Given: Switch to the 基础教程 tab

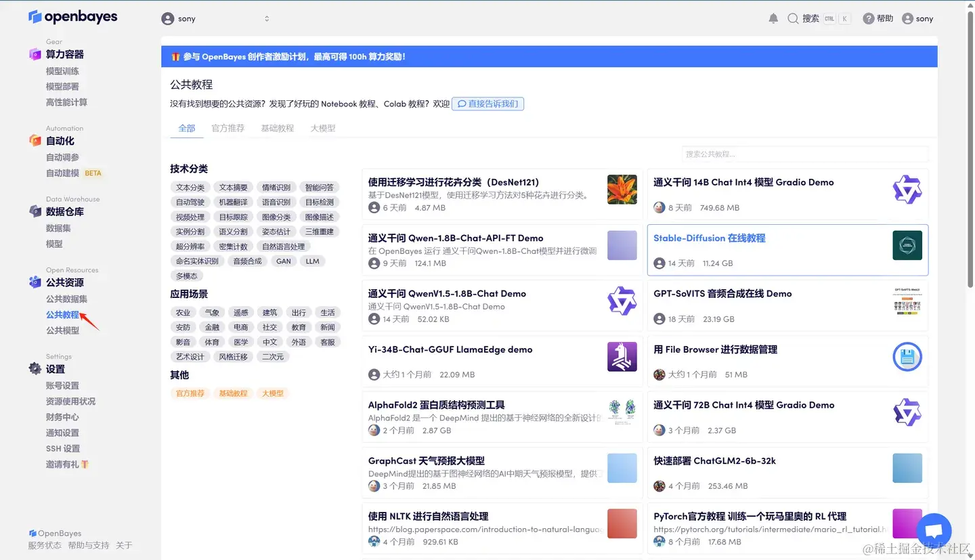Looking at the screenshot, I should point(278,128).
